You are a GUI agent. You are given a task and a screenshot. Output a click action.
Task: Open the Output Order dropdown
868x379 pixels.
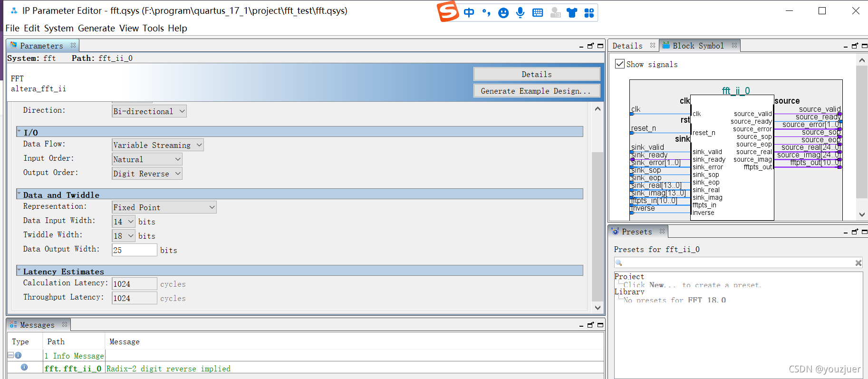147,174
